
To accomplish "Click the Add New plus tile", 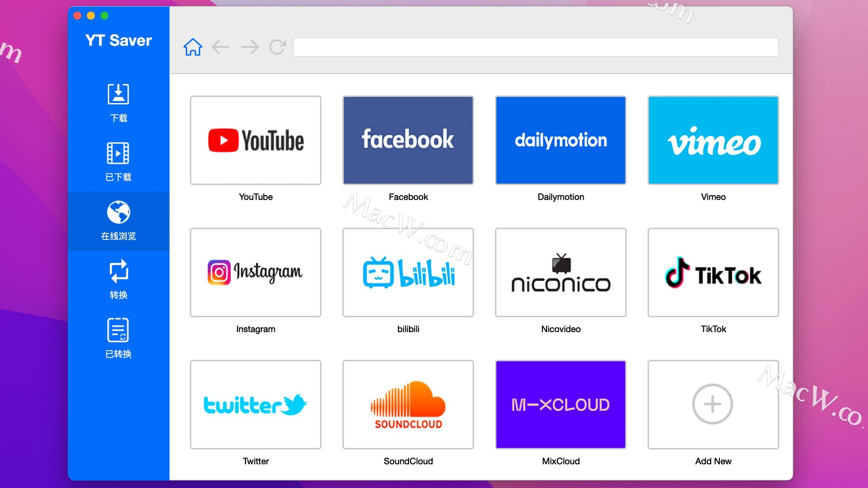I will (713, 404).
